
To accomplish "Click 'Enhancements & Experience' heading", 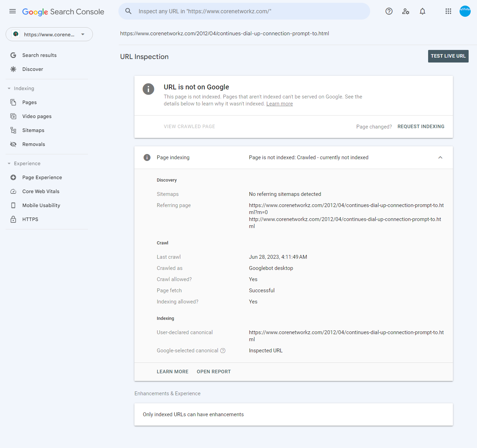I will tap(167, 394).
